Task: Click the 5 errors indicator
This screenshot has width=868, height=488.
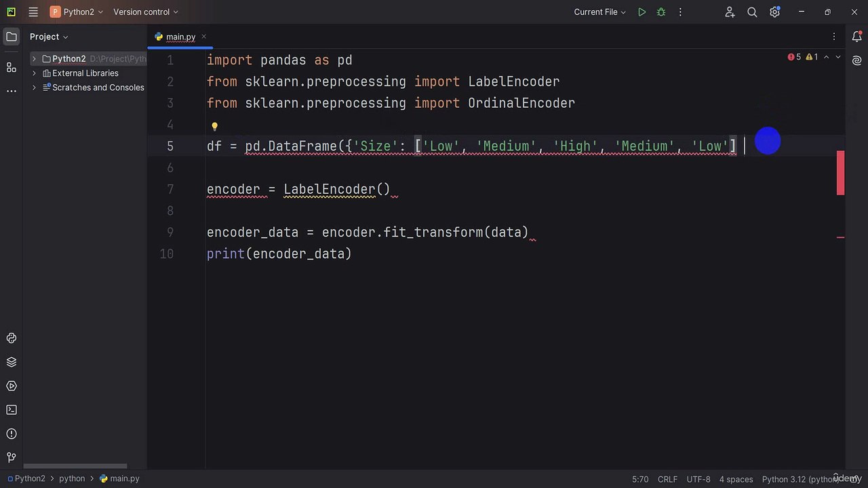Action: [x=794, y=58]
